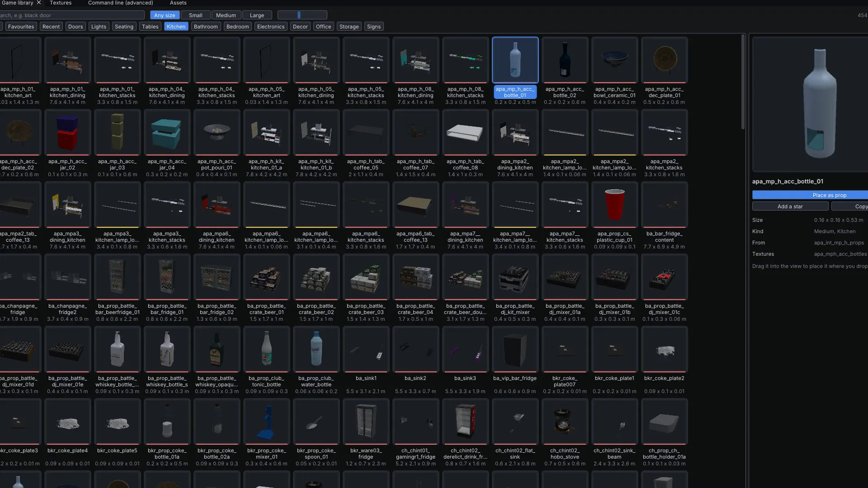Open the ba_prop_club_water_bottle item
Screen dimensions: 868x488
(316, 349)
